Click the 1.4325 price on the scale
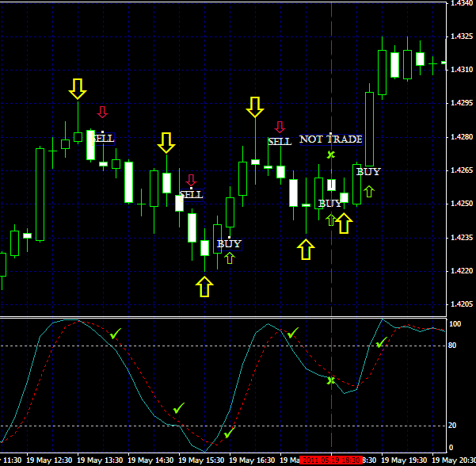This screenshot has width=476, height=466. [462, 36]
